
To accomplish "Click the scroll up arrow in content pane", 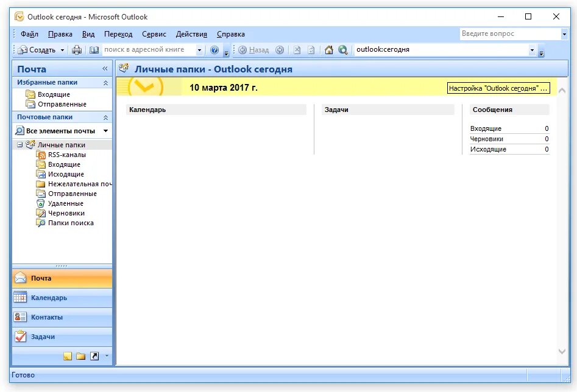I will pyautogui.click(x=562, y=91).
